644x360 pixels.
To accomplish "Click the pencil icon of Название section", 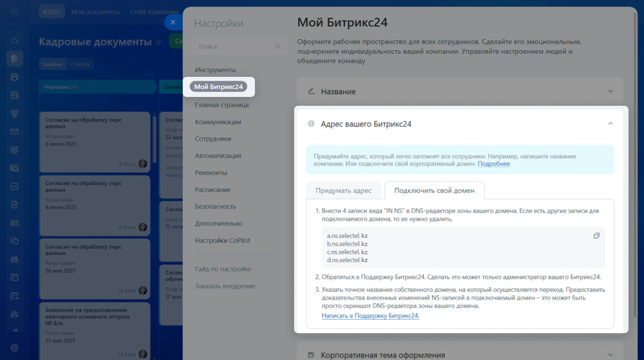I will click(311, 91).
